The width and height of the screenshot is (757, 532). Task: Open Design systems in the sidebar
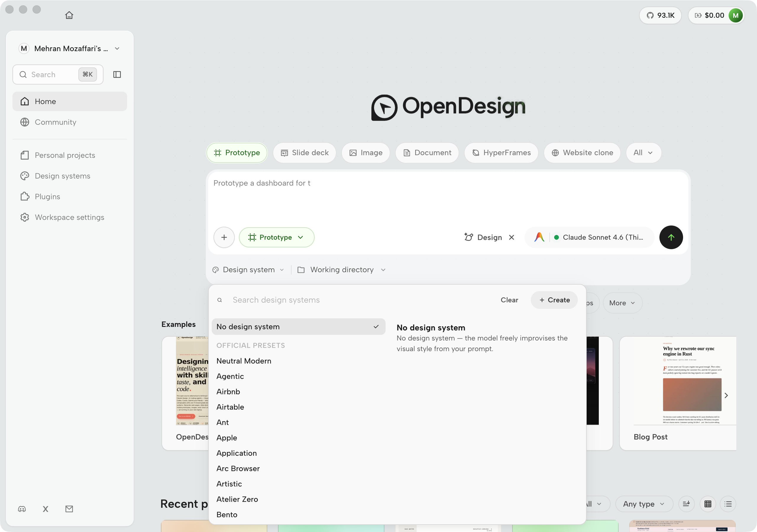pyautogui.click(x=69, y=176)
